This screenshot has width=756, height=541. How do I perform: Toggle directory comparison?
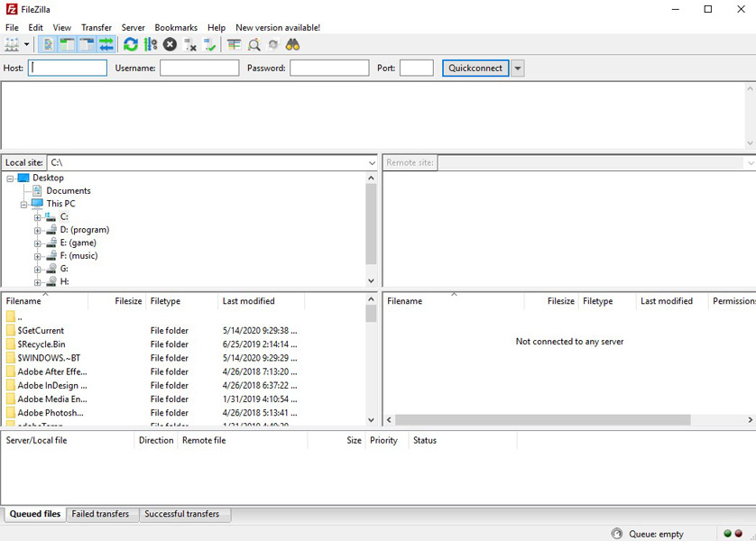(x=254, y=45)
